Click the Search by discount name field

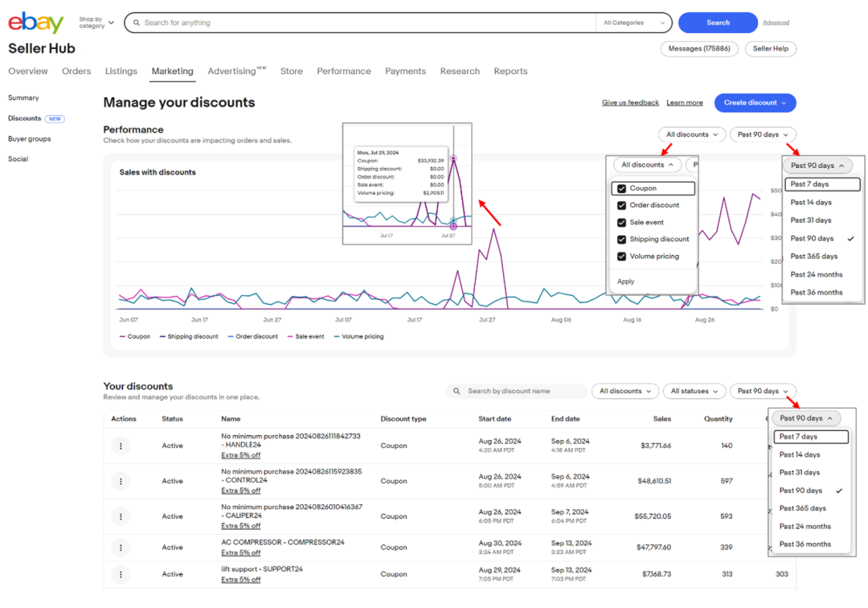point(522,392)
